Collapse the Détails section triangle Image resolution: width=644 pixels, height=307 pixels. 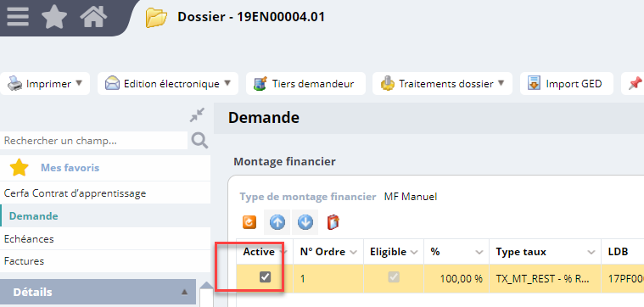tap(185, 292)
